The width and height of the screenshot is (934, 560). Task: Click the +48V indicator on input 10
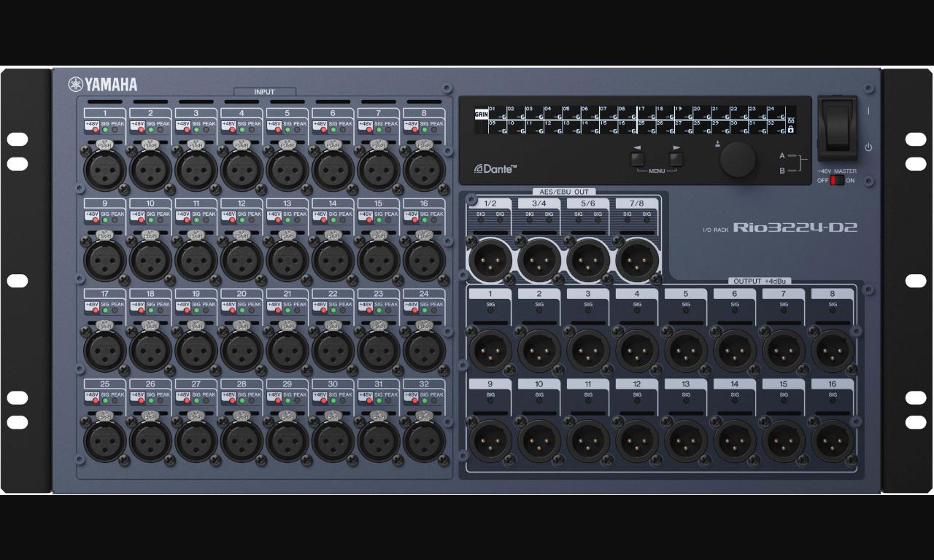pyautogui.click(x=142, y=219)
